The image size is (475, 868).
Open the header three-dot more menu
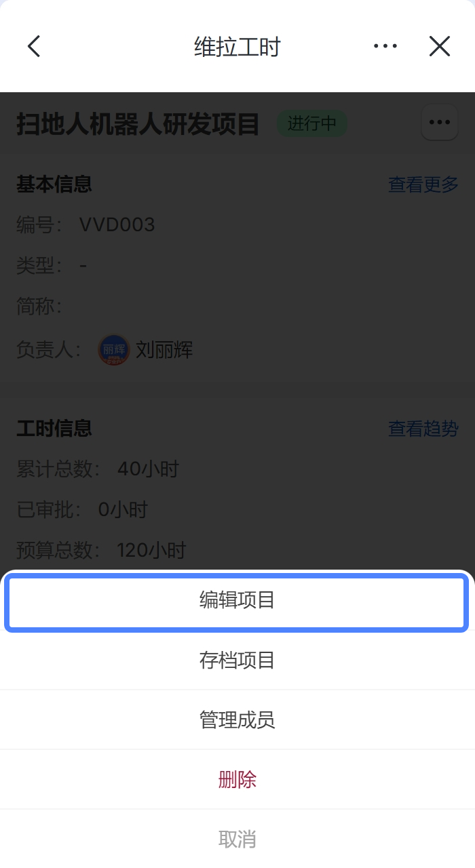[x=385, y=46]
